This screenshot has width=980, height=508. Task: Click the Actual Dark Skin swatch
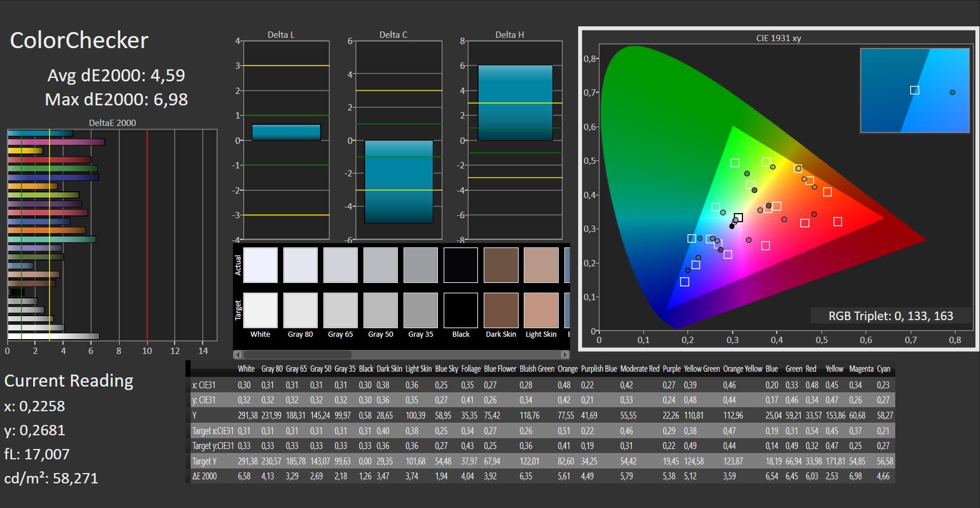501,265
